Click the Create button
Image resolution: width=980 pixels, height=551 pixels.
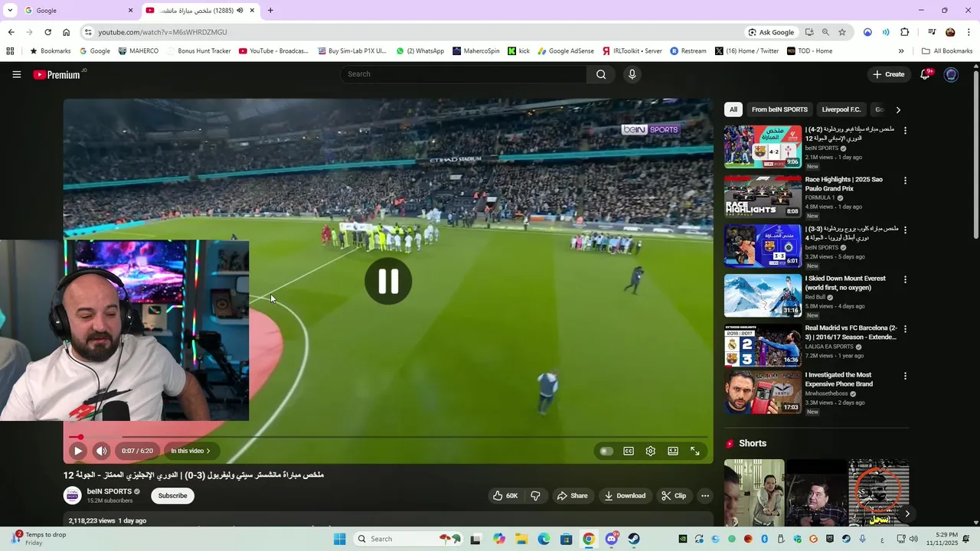pos(888,74)
